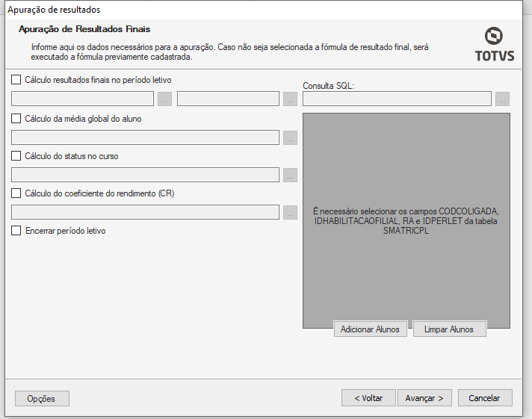This screenshot has height=419, width=532.
Task: Click the ellipsis button for média global formula
Action: pos(290,137)
